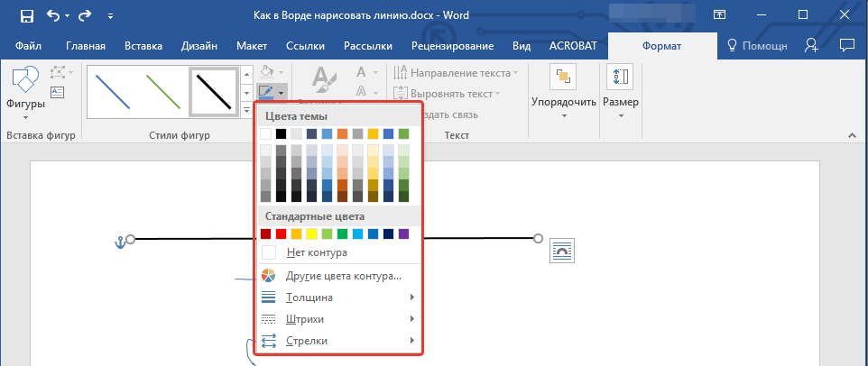
Task: Click the layout options icon beside line
Action: (562, 251)
